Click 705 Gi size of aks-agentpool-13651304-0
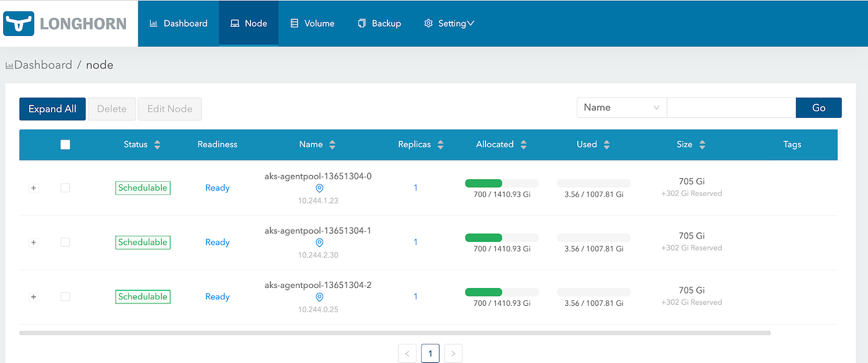 (x=692, y=182)
